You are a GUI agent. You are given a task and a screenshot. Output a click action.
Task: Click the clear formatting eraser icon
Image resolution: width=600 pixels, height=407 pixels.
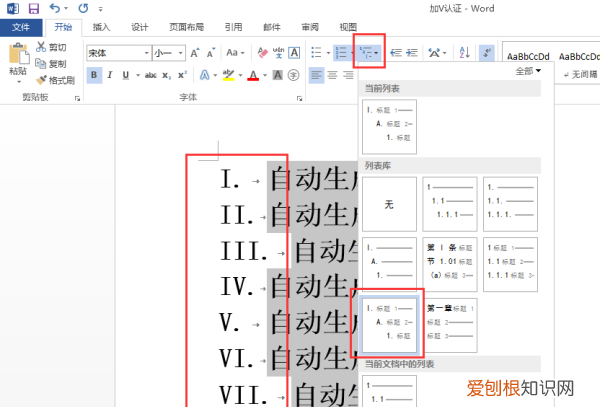tap(262, 53)
